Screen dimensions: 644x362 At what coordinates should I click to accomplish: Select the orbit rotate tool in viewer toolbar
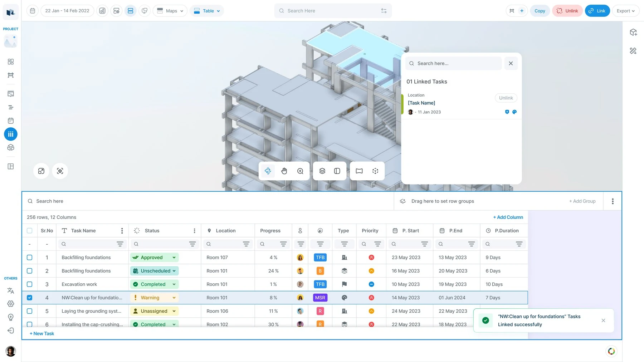click(268, 171)
